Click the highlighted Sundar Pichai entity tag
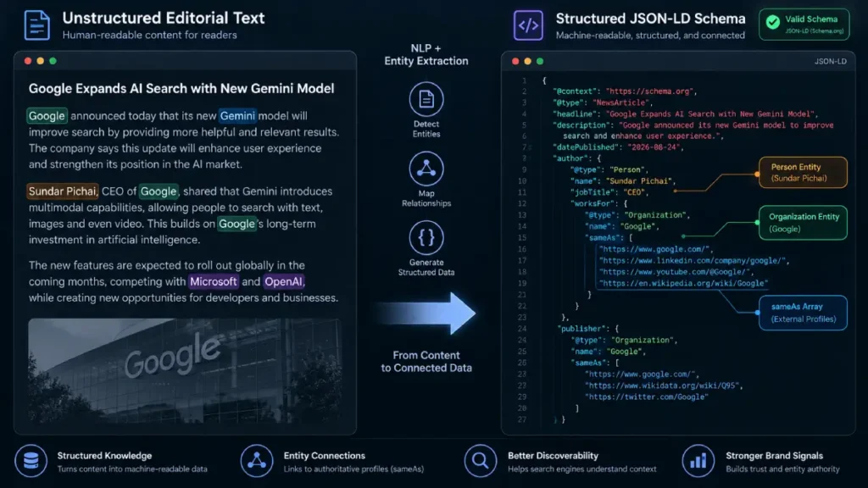 coord(63,191)
